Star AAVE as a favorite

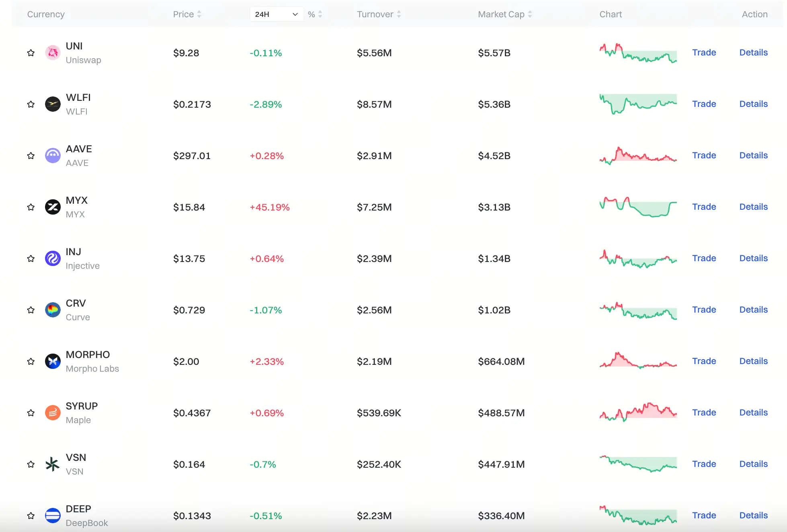31,156
